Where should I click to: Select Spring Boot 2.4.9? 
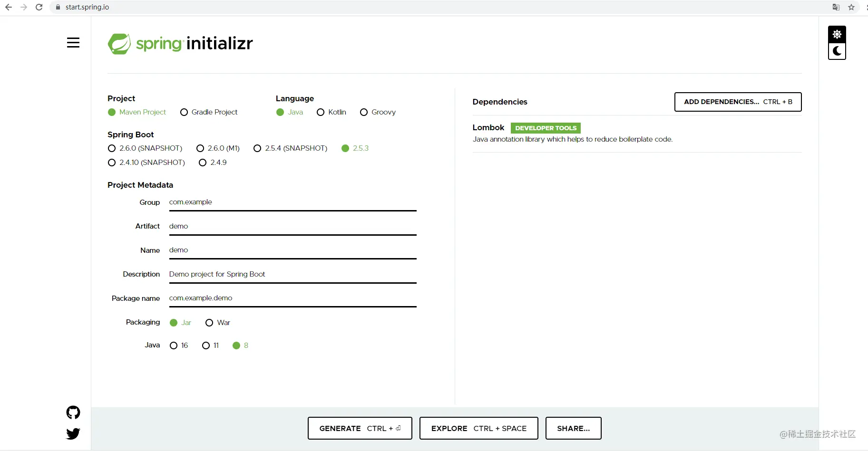click(x=213, y=163)
